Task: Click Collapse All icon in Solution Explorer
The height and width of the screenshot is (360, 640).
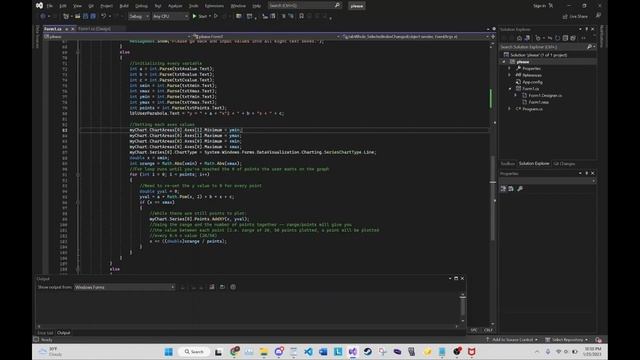Action: click(x=565, y=38)
